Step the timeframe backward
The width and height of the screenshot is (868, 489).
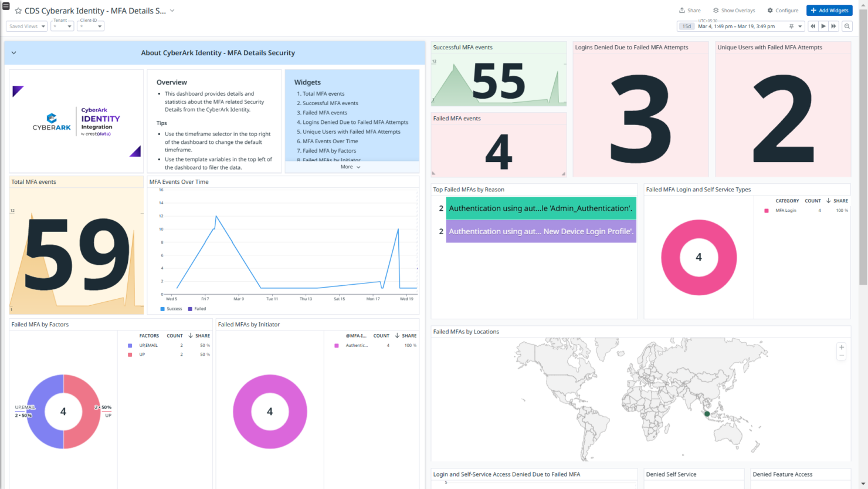pos(813,26)
